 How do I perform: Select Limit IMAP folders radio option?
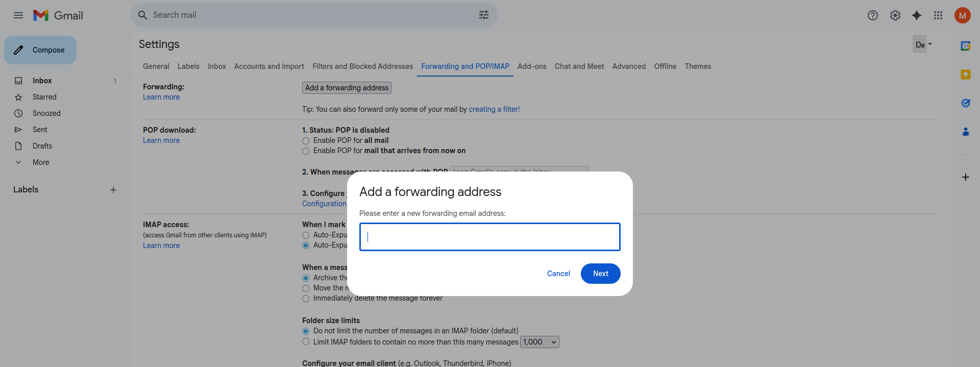(x=306, y=342)
